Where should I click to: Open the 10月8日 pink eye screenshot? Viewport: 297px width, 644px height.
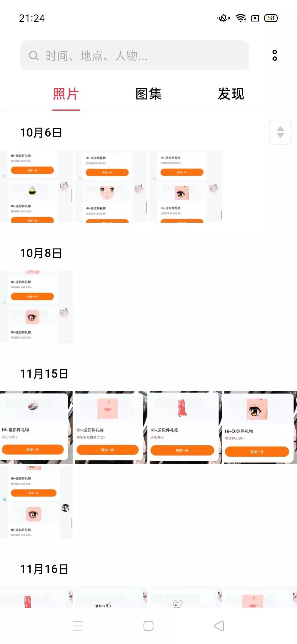pos(36,307)
